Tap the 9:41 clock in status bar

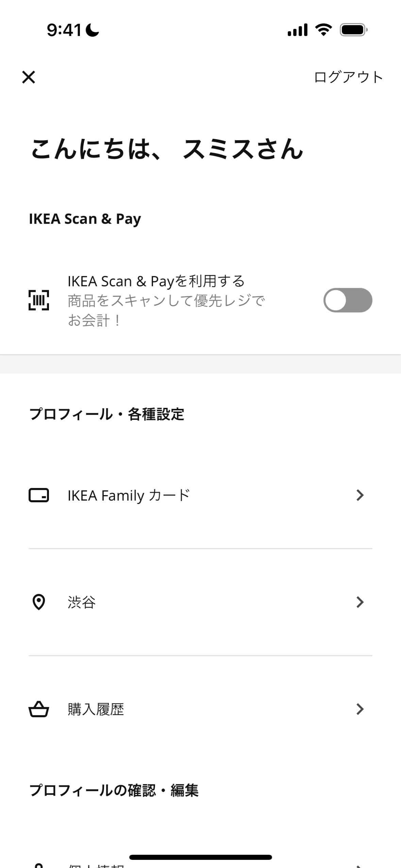coord(64,30)
